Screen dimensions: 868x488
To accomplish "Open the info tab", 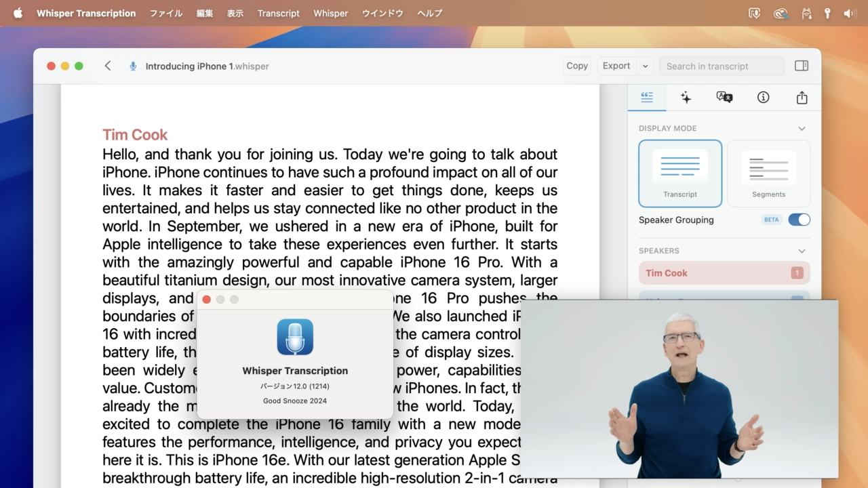I will pyautogui.click(x=763, y=98).
